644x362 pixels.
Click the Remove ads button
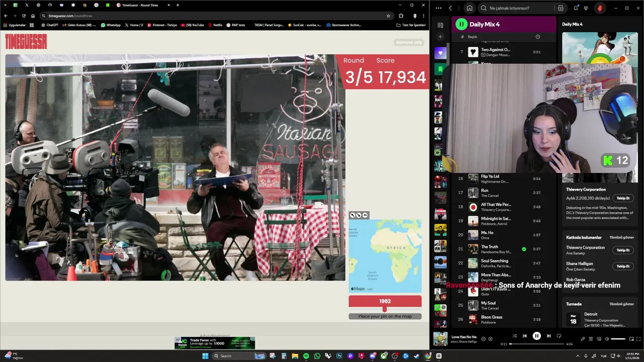click(x=409, y=42)
